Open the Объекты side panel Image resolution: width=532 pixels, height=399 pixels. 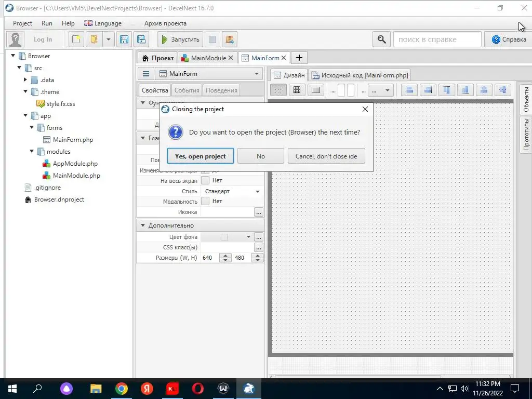526,99
